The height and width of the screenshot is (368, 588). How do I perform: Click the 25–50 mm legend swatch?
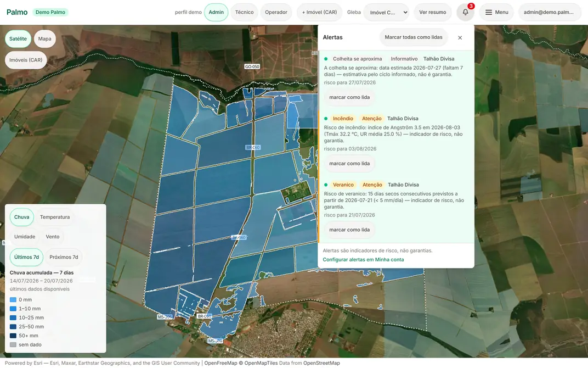click(x=13, y=327)
